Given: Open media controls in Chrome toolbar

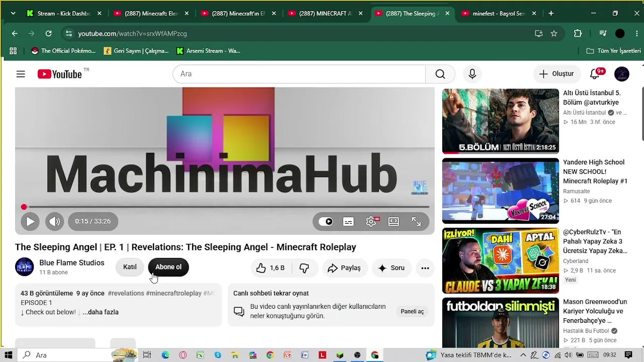Looking at the screenshot, I should coord(603,34).
